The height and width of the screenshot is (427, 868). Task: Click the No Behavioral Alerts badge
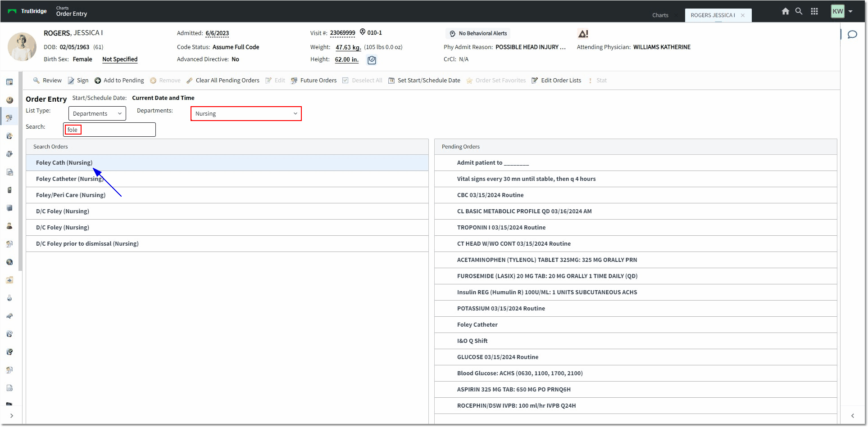pos(478,33)
